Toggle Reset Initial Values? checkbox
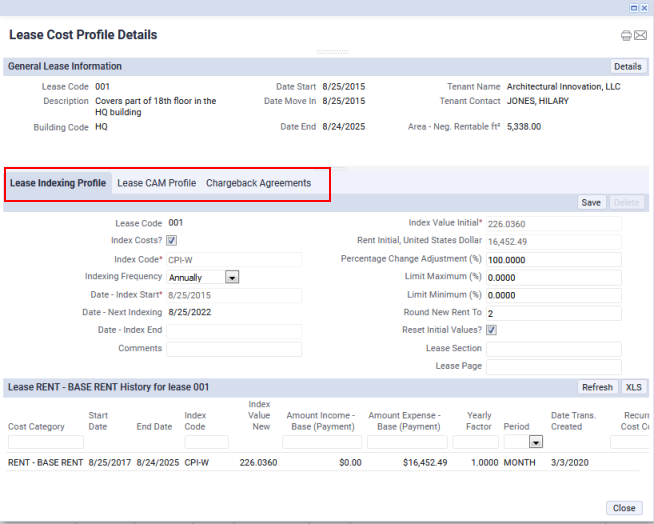This screenshot has width=654, height=524. click(491, 330)
